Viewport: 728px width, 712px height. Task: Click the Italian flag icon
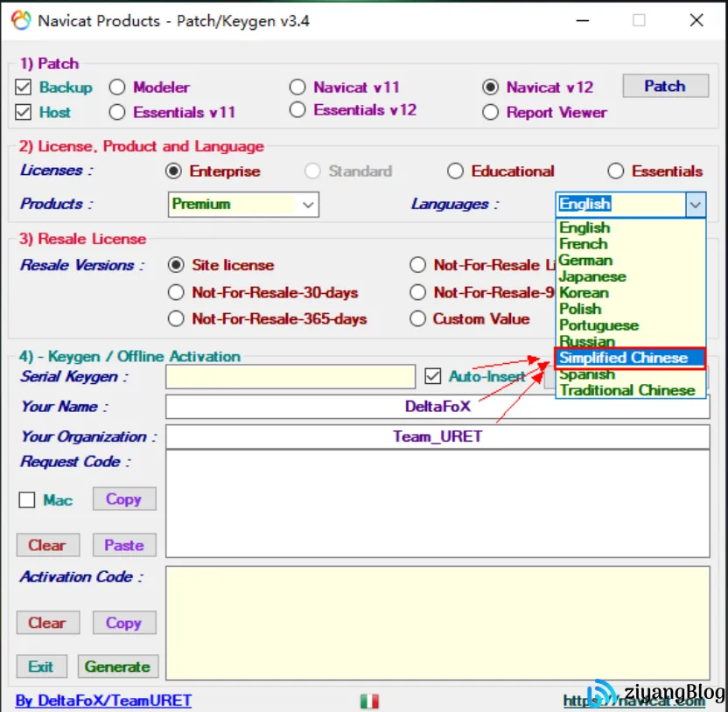[x=369, y=701]
